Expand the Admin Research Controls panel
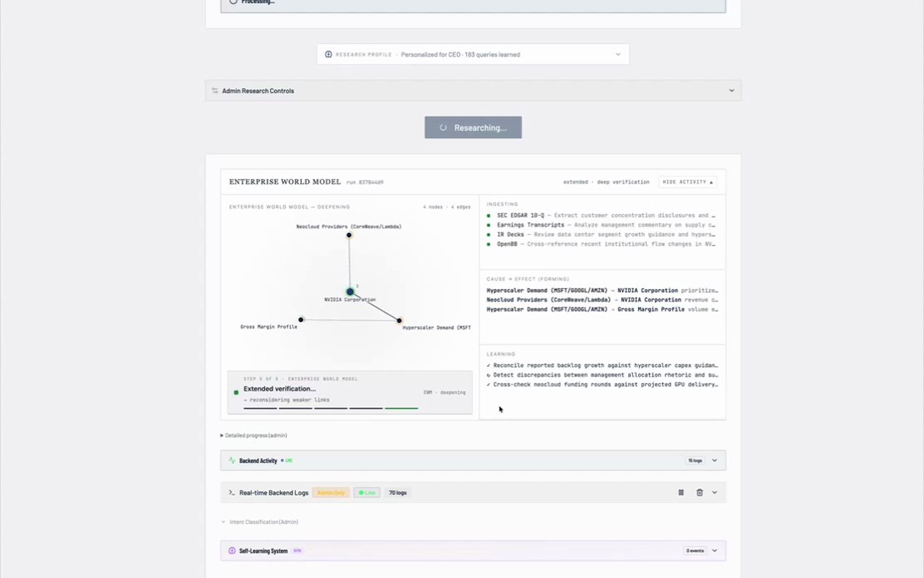The height and width of the screenshot is (578, 924). pyautogui.click(x=731, y=91)
